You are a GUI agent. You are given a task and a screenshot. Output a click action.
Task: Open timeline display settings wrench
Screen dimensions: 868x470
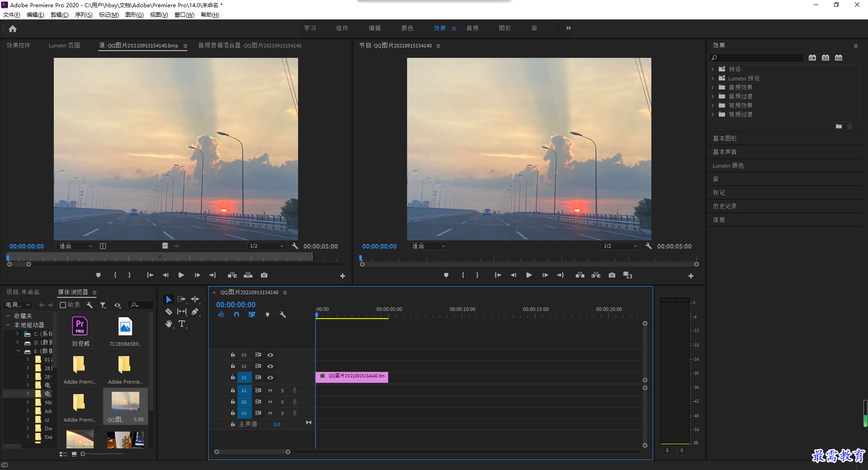283,315
